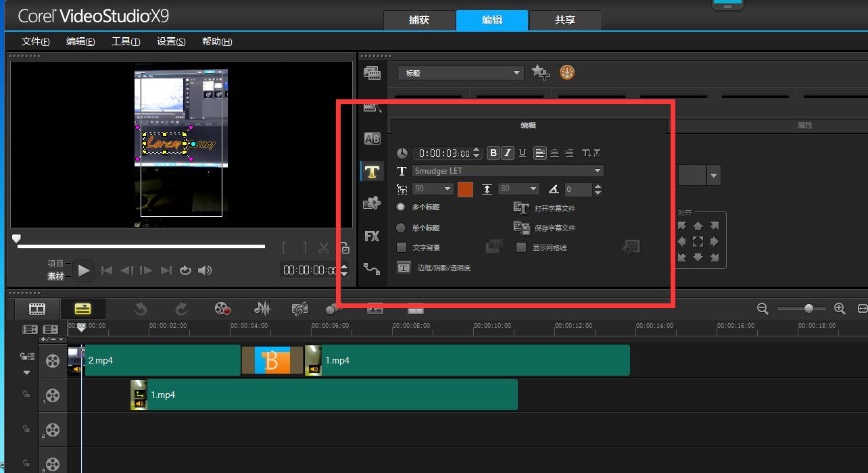The height and width of the screenshot is (473, 868).
Task: Click the scissors split clip icon
Action: click(324, 249)
